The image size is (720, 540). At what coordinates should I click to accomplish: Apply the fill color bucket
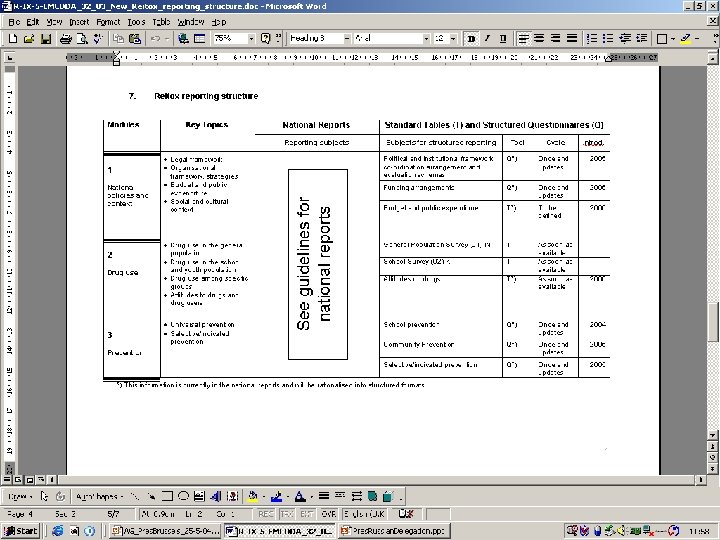253,496
